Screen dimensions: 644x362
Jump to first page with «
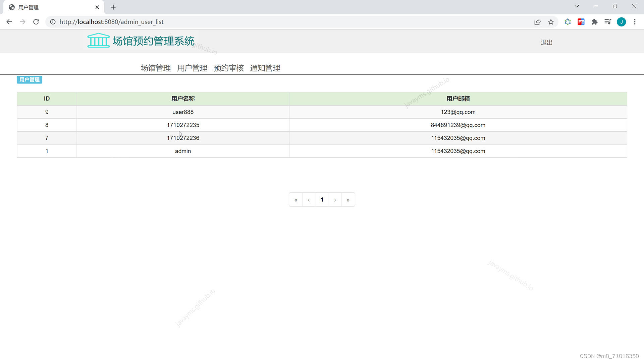pos(296,200)
